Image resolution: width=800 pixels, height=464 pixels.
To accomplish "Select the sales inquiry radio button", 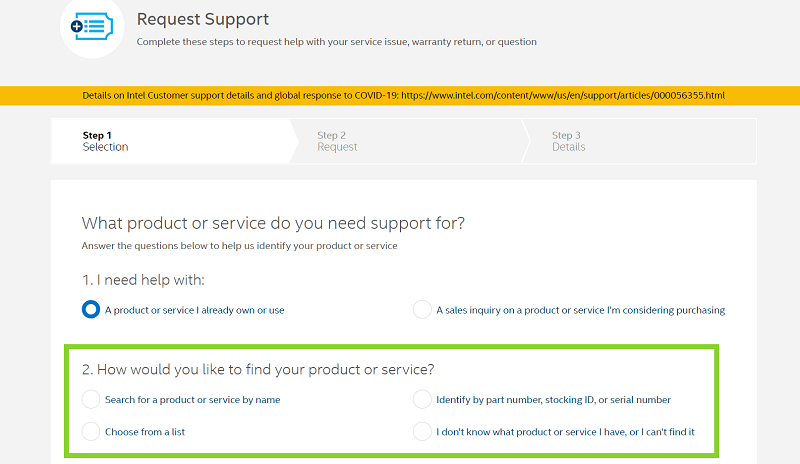I will tap(422, 310).
